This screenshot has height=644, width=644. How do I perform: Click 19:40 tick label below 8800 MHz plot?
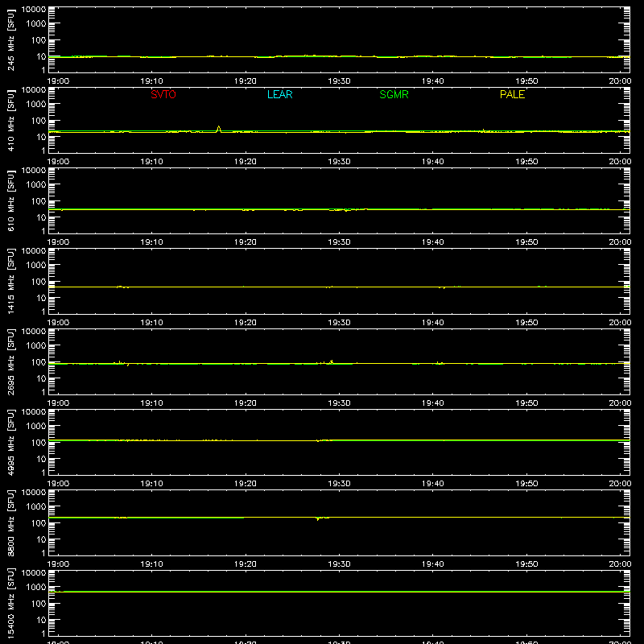click(x=432, y=564)
